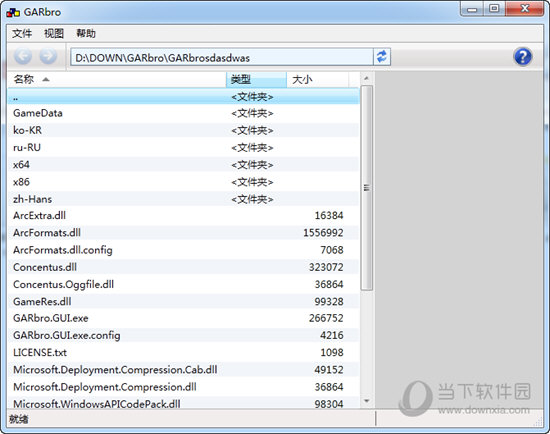Select the GameData folder entry
The width and height of the screenshot is (550, 434).
(183, 113)
